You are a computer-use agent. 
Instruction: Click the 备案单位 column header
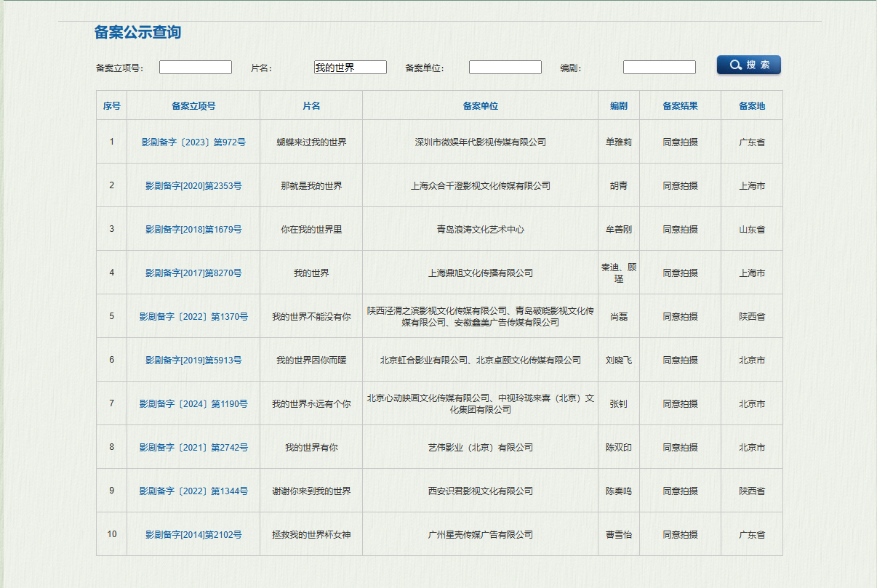pos(480,105)
